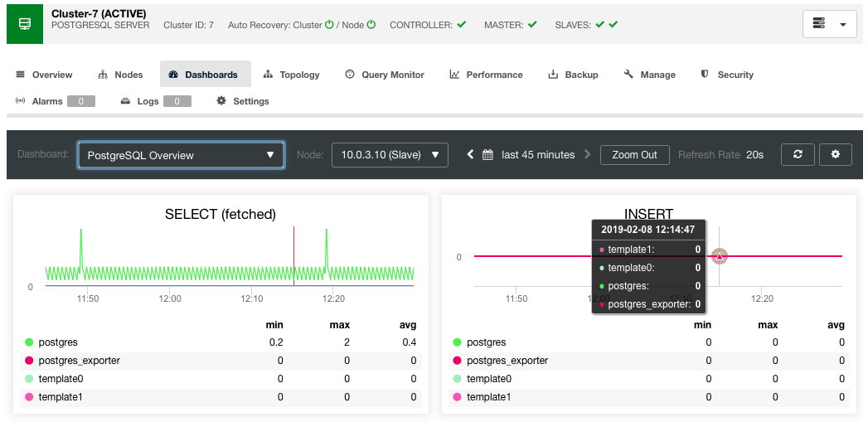868x422 pixels.
Task: Toggle template0 series in INSERT legend
Action: coord(482,379)
